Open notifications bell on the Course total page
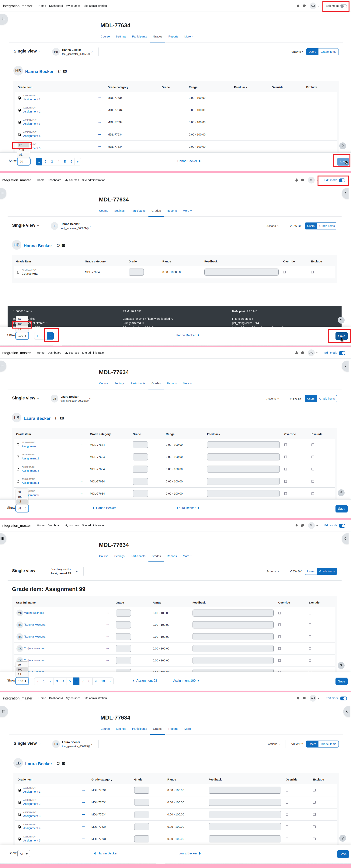Image resolution: width=351 pixels, height=868 pixels. 297,180
